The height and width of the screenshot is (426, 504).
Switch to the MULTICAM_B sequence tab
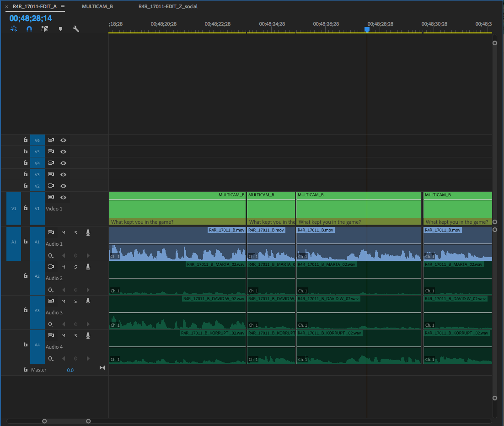97,7
